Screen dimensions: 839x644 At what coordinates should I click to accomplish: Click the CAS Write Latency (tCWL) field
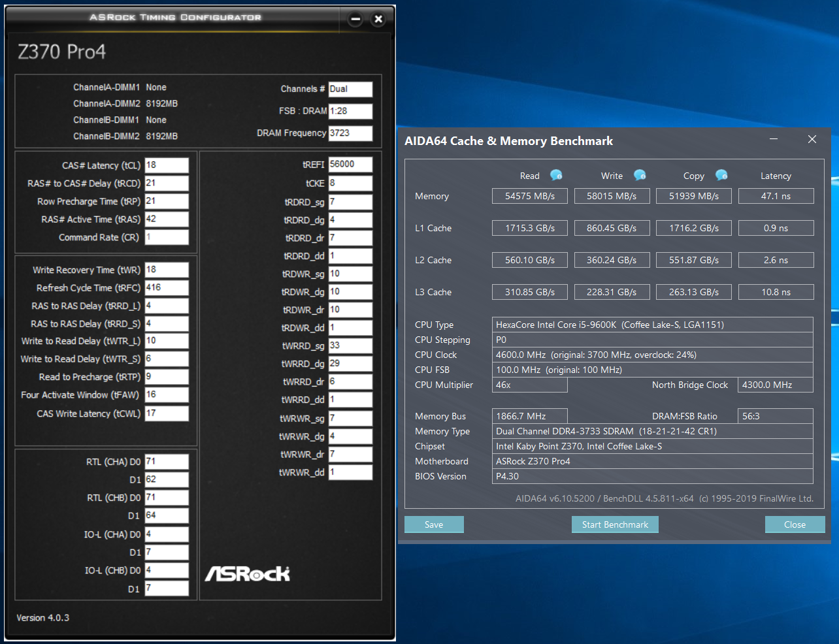tap(167, 413)
